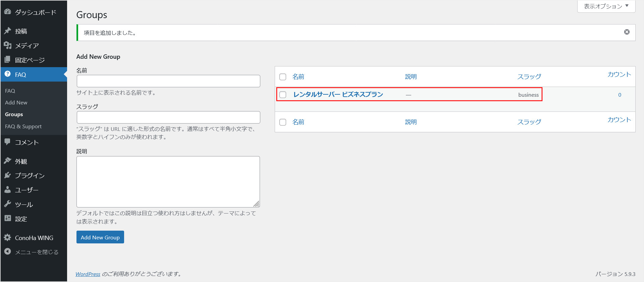Focus the 説明 textarea

(x=168, y=182)
